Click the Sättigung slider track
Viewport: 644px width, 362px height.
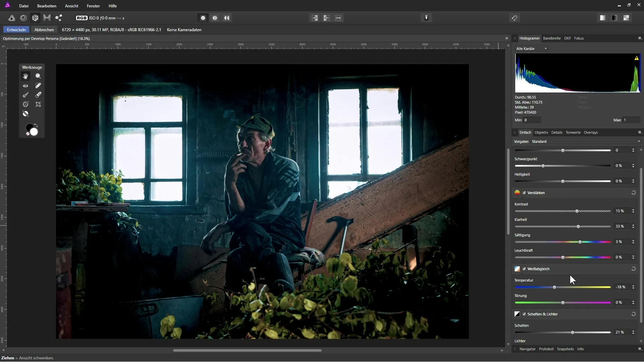pos(562,242)
